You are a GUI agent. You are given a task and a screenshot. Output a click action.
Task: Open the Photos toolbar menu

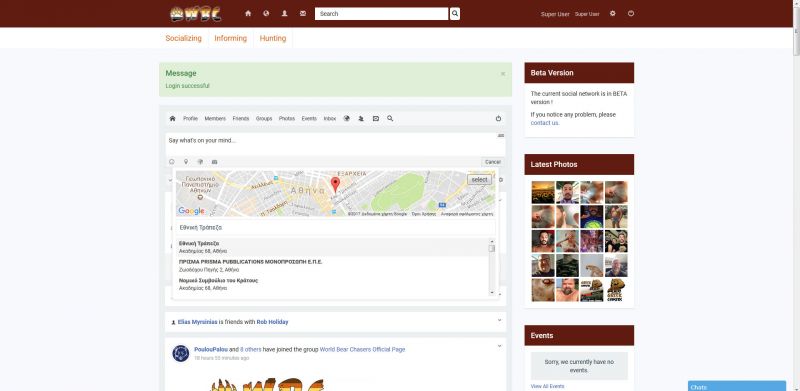(287, 118)
